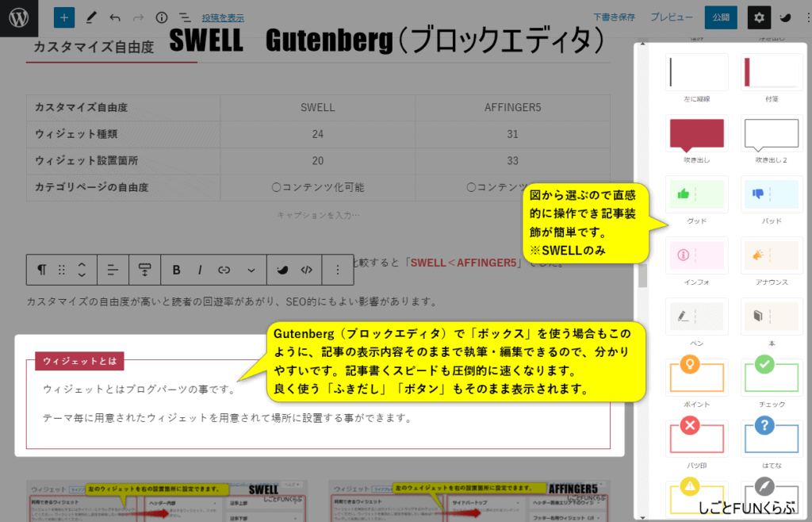Viewport: 812px width, 522px height.
Task: Redo the last edit
Action: [138, 17]
